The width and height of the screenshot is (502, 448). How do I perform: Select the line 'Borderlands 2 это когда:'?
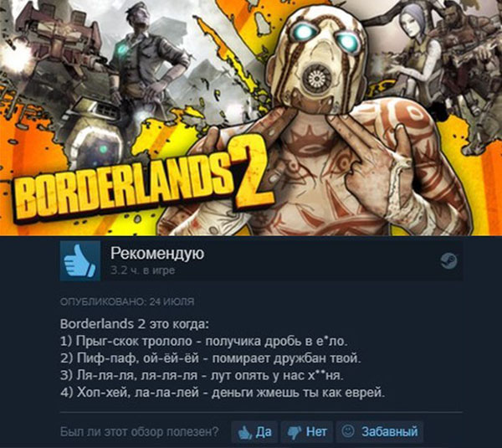coord(135,324)
